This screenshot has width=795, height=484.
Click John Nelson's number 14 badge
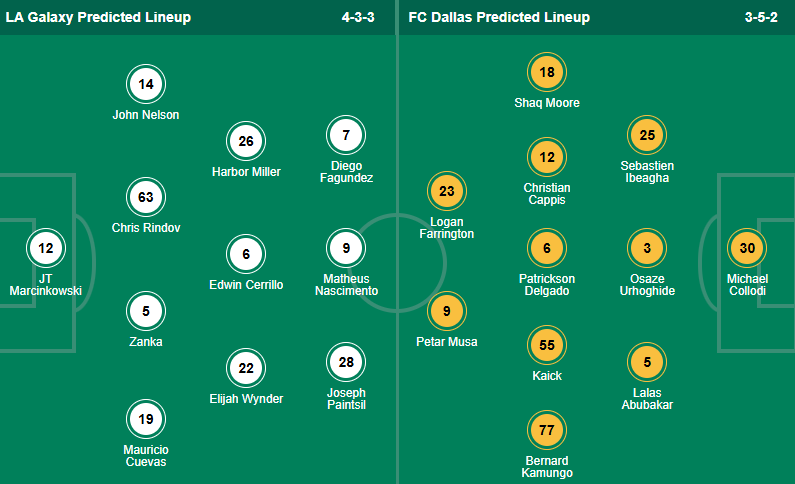tap(146, 85)
